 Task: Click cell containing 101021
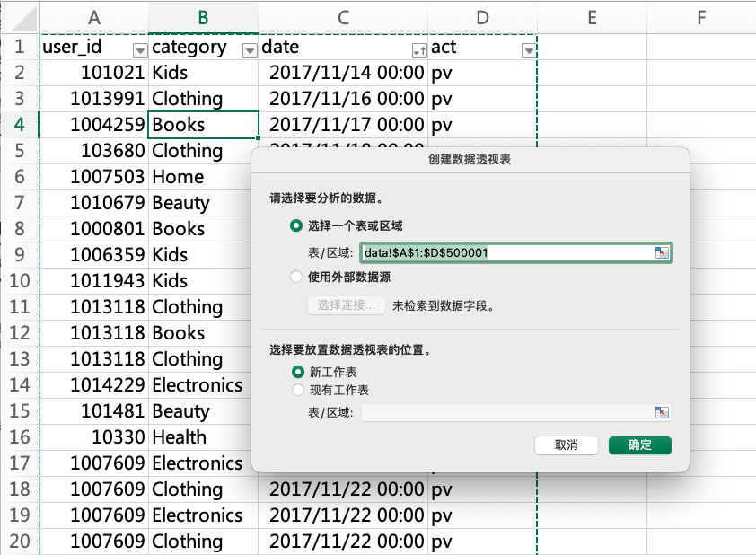94,73
